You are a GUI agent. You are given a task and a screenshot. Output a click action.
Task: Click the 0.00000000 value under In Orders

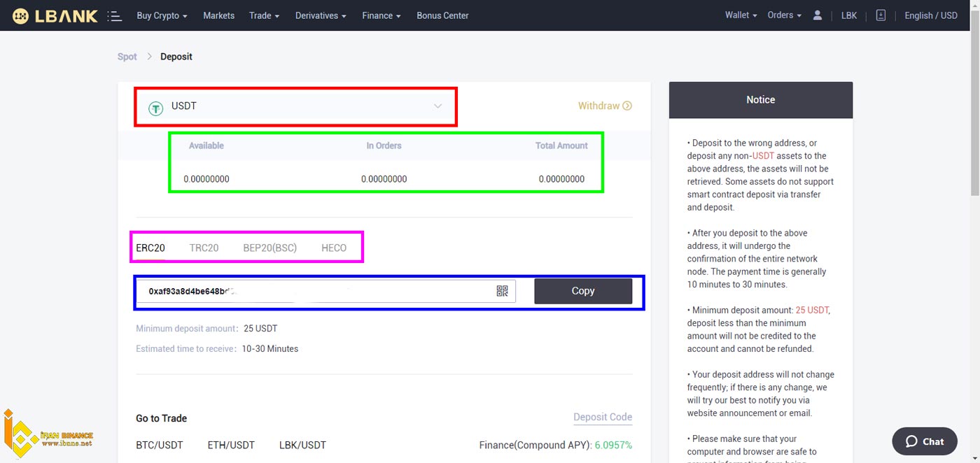[x=384, y=179]
